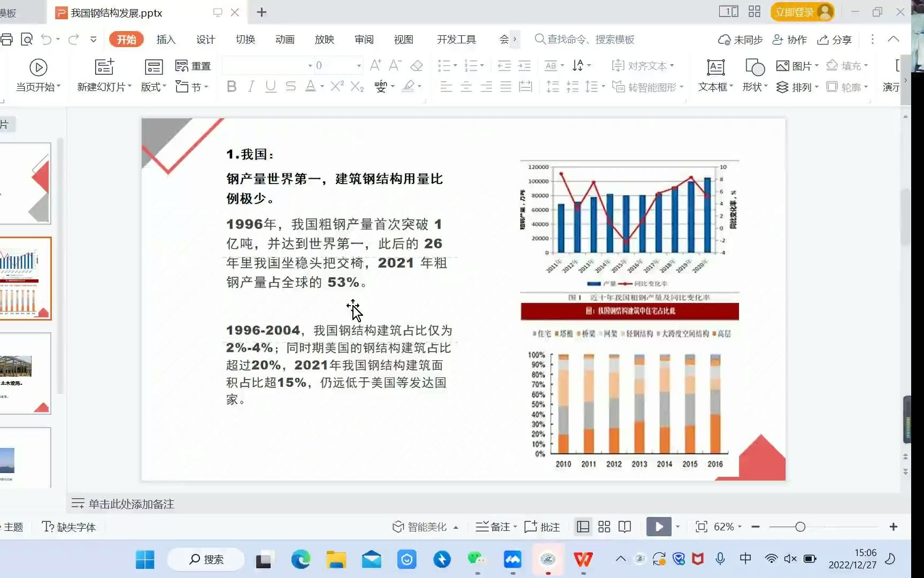Add a comment using 批注
This screenshot has width=924, height=578.
(542, 527)
